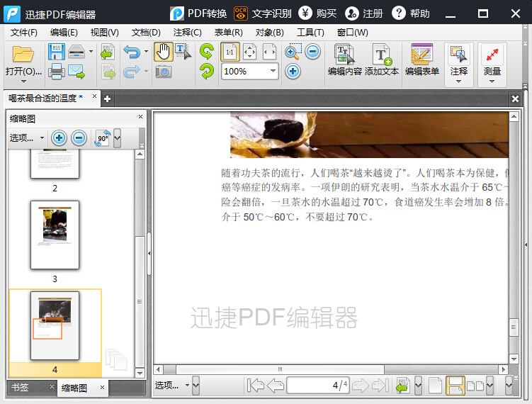Click the 添加文本 add text tool

tap(382, 61)
